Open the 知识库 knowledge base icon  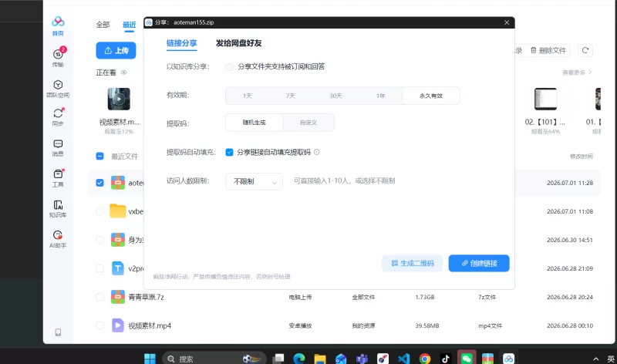[x=58, y=208]
